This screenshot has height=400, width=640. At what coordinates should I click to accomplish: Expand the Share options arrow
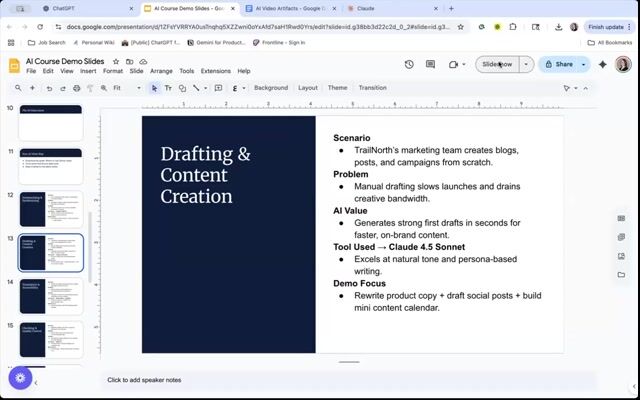click(x=584, y=64)
